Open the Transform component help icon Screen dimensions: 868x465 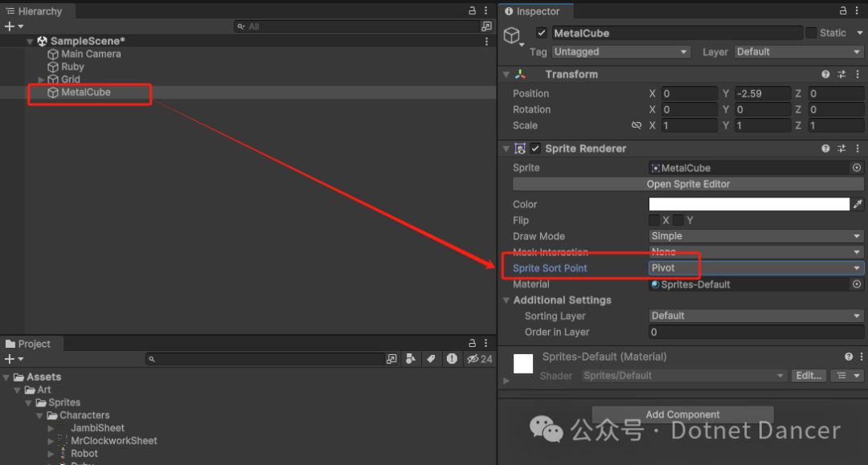(825, 74)
